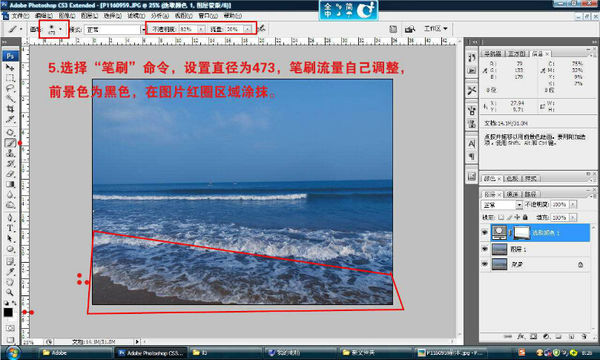Open Windows Start button
Viewport: 600px width, 360px height.
click(x=12, y=352)
